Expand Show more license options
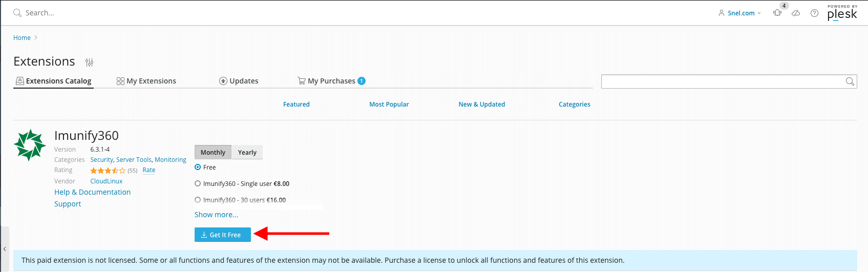The width and height of the screenshot is (868, 272). 216,215
